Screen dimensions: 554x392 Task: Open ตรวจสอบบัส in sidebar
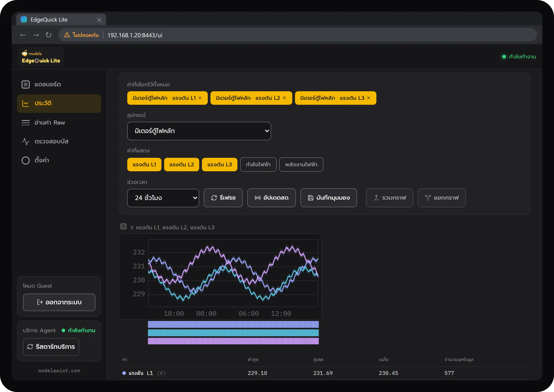(x=59, y=141)
